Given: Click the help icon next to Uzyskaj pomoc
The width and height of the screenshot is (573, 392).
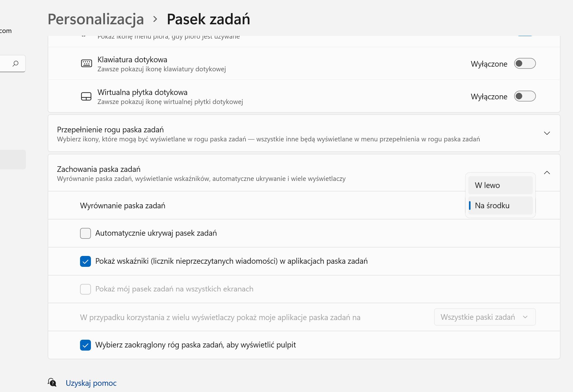Looking at the screenshot, I should coord(52,382).
